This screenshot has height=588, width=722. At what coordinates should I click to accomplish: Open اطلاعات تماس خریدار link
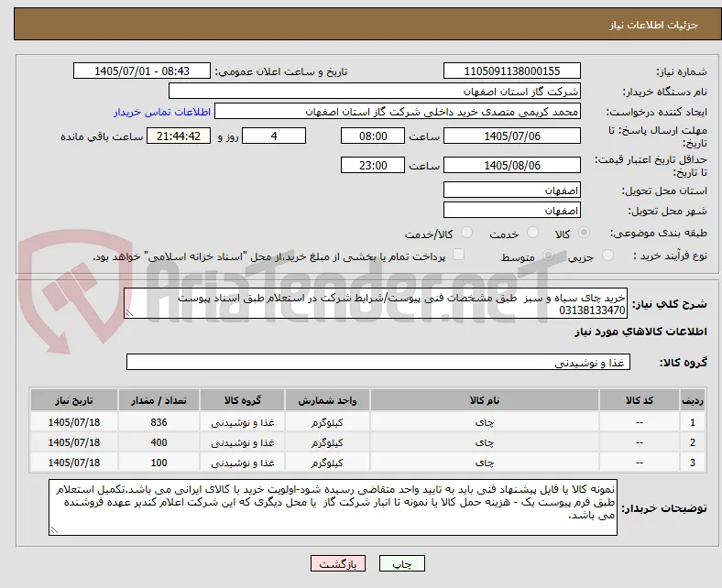coord(162,112)
